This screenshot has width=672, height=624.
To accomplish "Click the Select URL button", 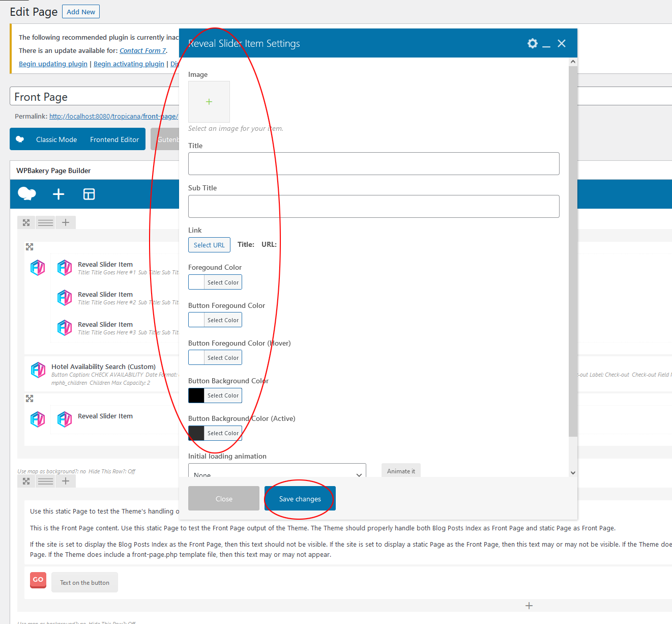I will click(x=209, y=245).
